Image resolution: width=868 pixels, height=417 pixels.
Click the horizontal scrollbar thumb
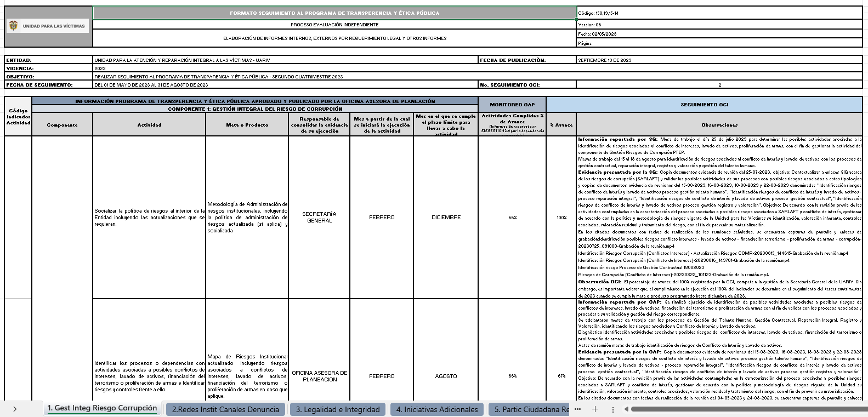tap(746, 409)
